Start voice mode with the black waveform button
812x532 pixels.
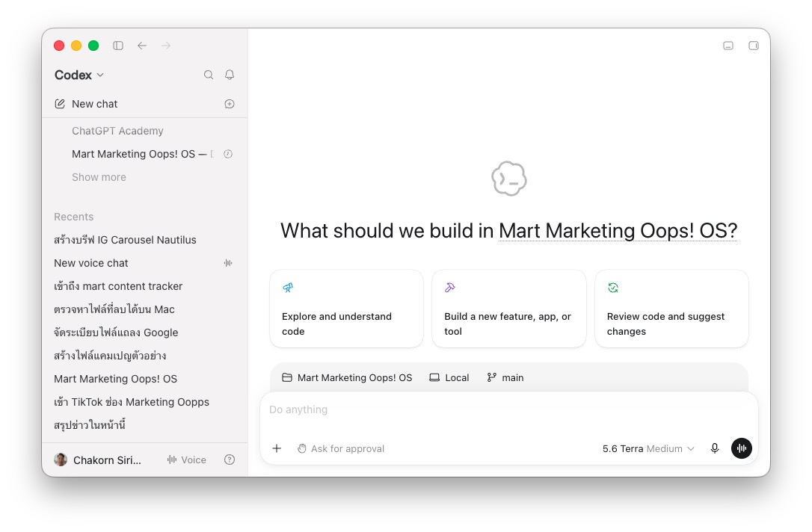point(742,448)
